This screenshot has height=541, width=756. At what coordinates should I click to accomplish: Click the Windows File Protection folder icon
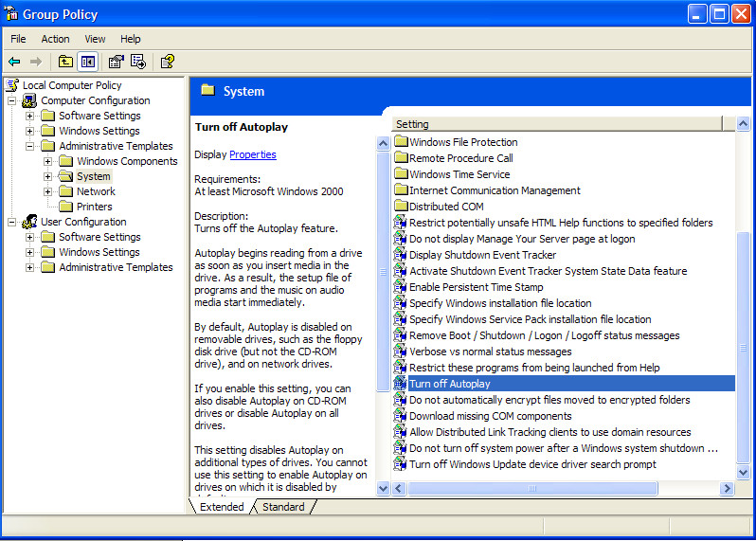click(401, 142)
